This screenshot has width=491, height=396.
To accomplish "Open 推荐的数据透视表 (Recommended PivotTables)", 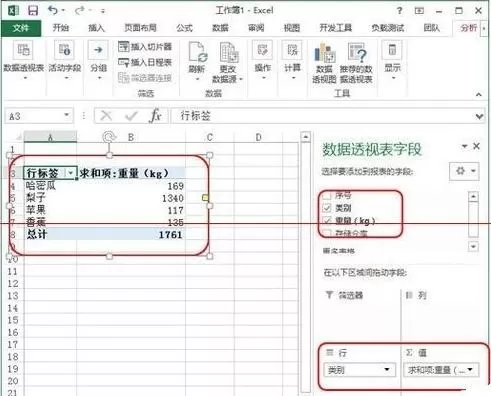I will (356, 63).
